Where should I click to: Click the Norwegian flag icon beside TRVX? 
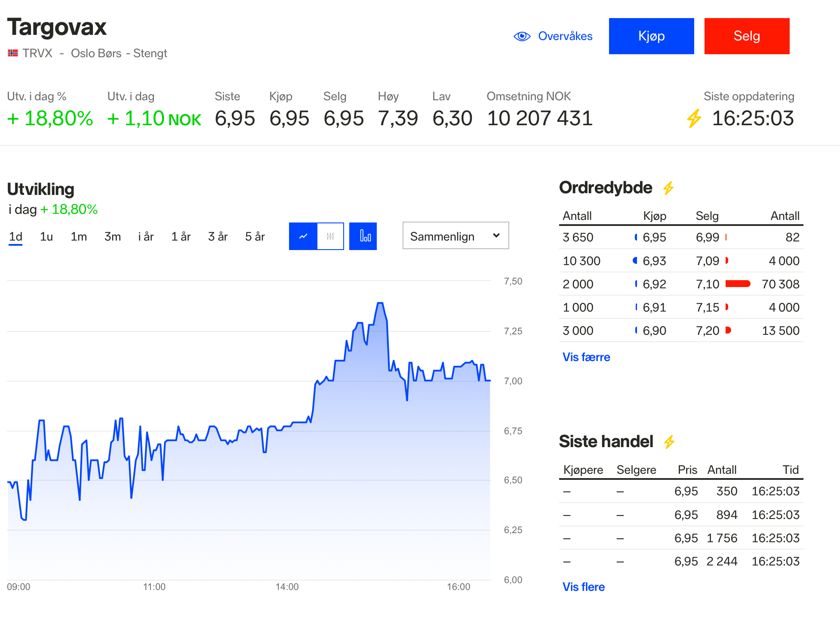pyautogui.click(x=13, y=53)
